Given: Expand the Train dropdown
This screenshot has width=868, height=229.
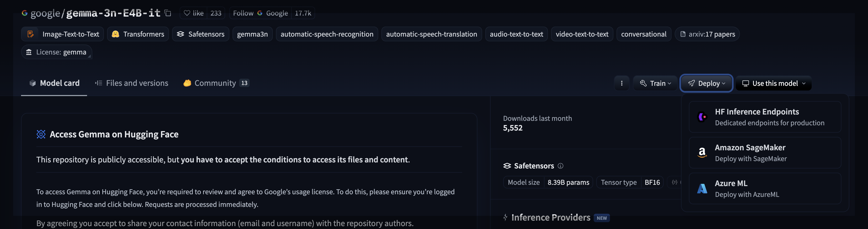Looking at the screenshot, I should coord(655,83).
